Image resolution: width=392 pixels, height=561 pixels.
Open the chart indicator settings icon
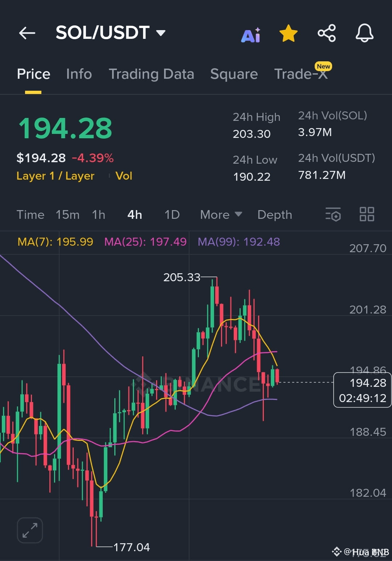point(333,214)
